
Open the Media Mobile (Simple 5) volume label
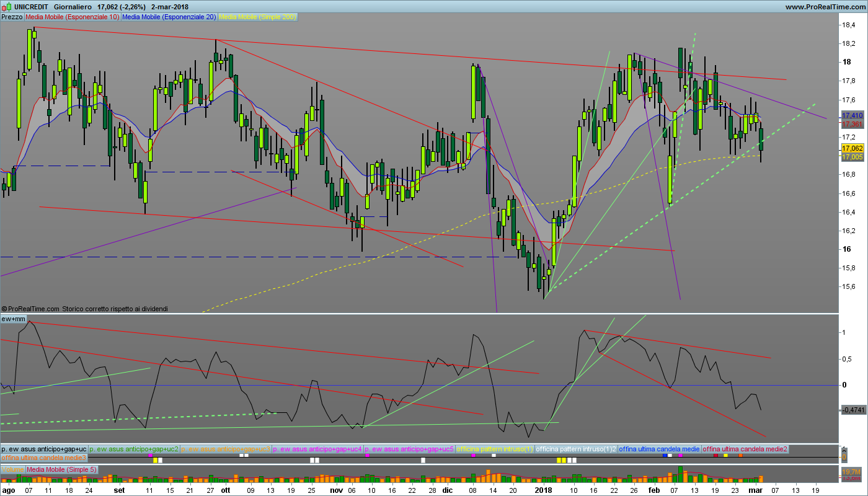click(x=62, y=469)
